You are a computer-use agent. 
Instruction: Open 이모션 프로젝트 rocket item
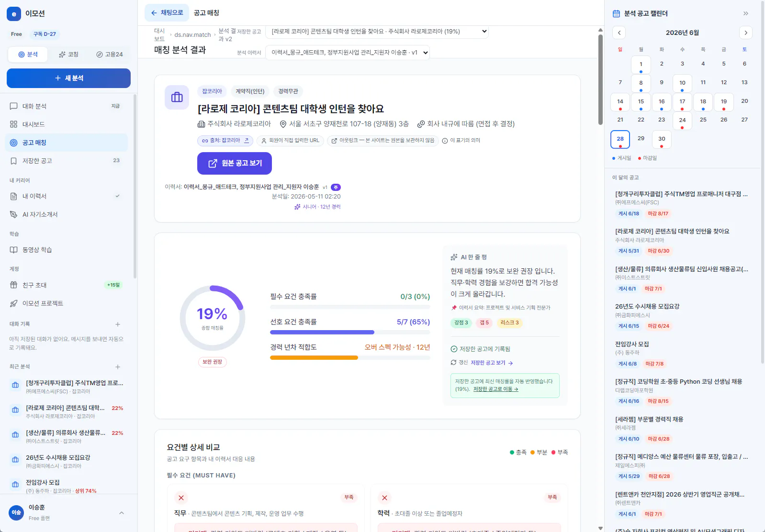[67, 303]
